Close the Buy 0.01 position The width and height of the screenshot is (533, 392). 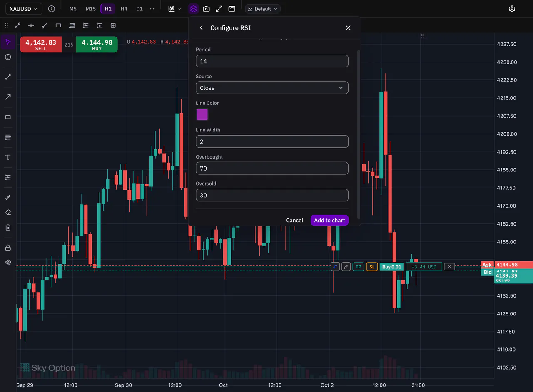pos(449,267)
